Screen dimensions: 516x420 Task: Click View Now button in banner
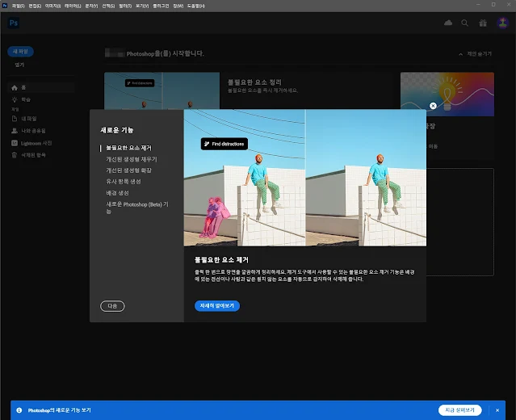coord(459,409)
